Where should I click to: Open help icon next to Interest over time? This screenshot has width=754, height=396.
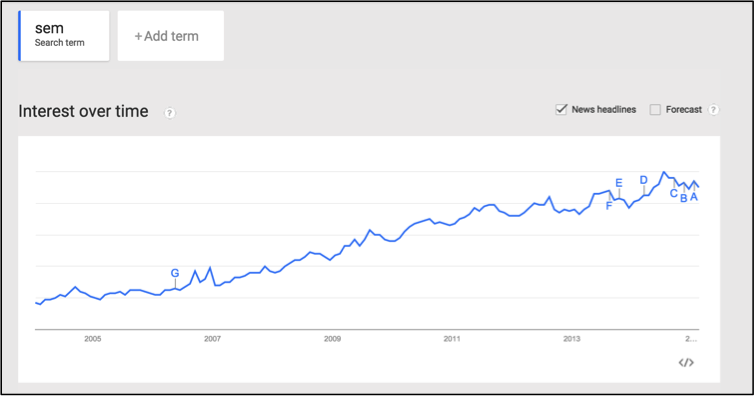click(x=169, y=113)
